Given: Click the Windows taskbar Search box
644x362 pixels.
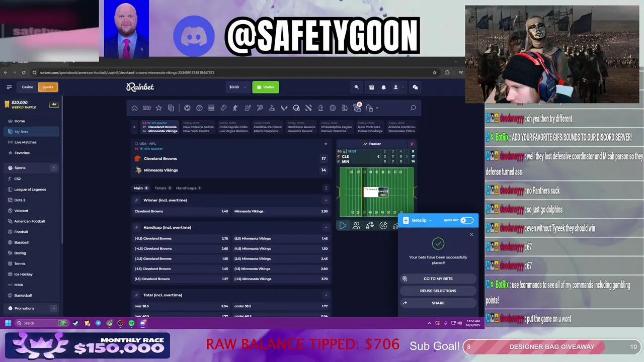Looking at the screenshot, I should (42, 323).
